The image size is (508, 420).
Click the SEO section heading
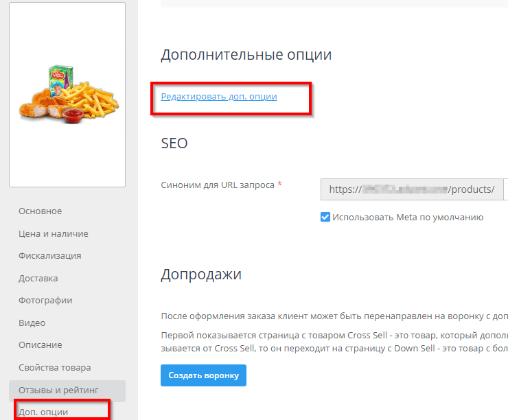tap(174, 143)
